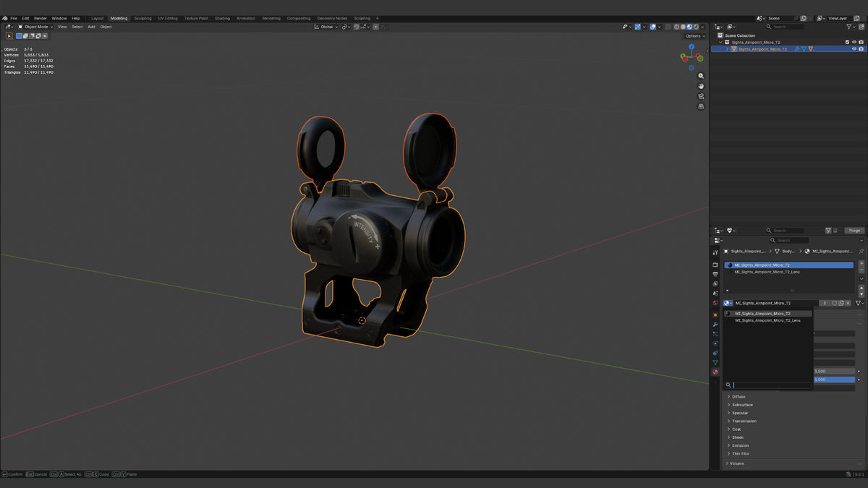
Task: Open outliner filter funnel icon
Action: click(851, 27)
